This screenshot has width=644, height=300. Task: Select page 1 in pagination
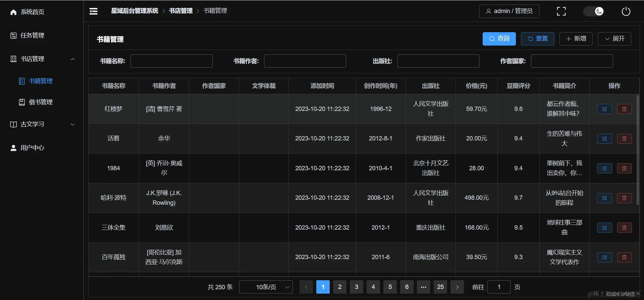click(x=323, y=287)
